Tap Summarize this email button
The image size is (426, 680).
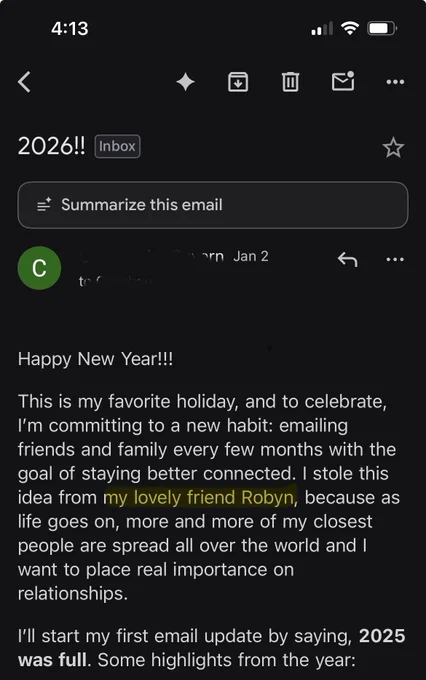[x=213, y=205]
